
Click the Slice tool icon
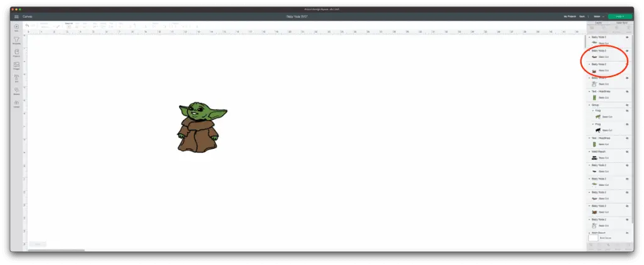click(591, 246)
